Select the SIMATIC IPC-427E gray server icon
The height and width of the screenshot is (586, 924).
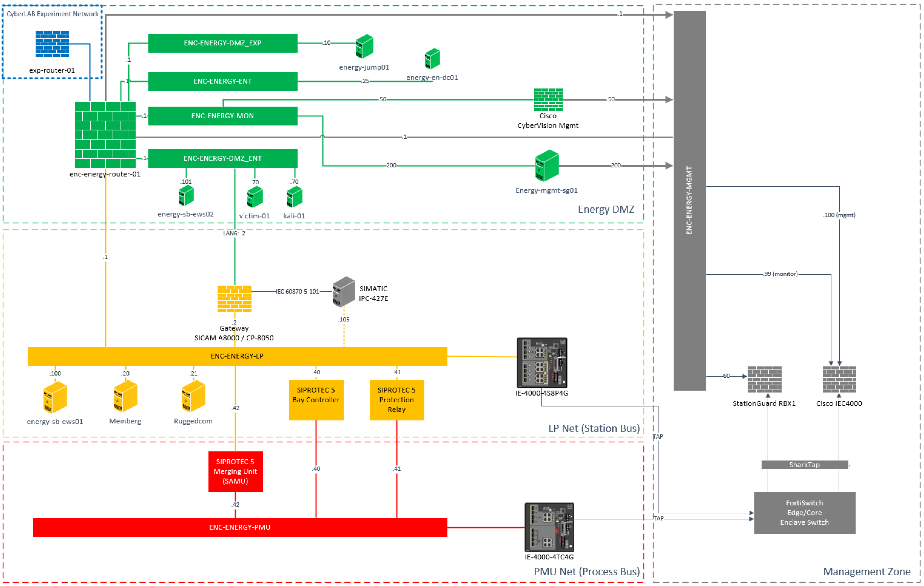click(343, 291)
